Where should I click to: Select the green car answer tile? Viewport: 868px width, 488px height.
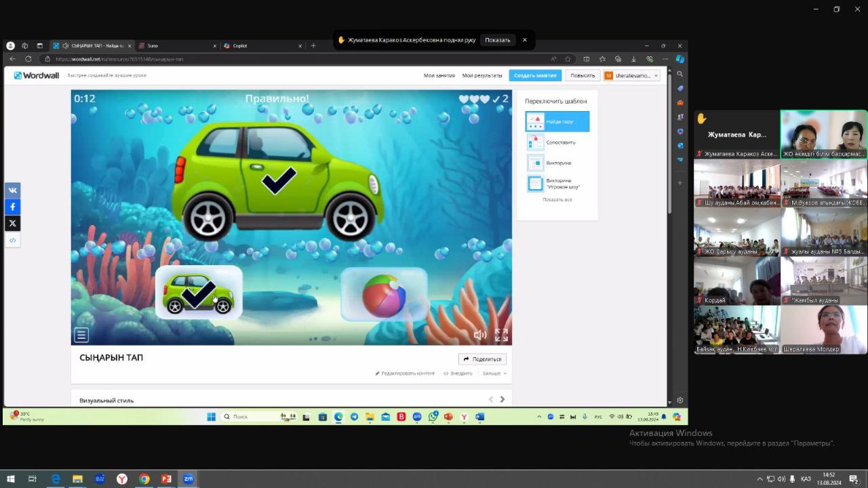pos(199,293)
